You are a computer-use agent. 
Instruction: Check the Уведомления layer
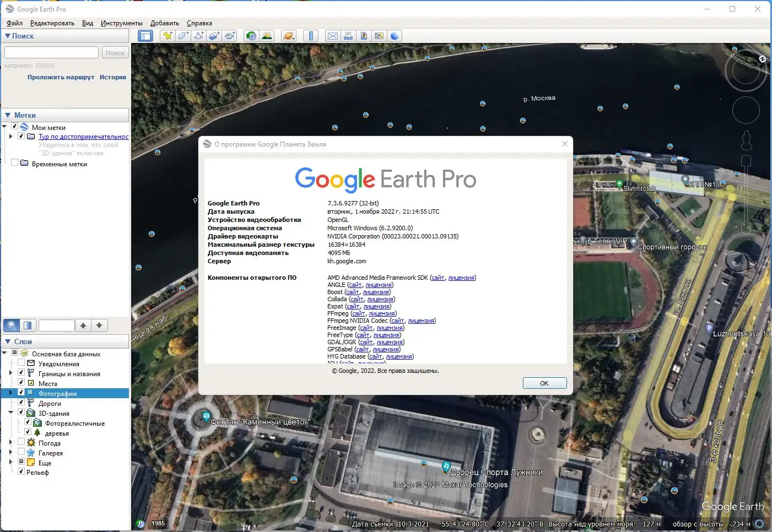coord(20,363)
